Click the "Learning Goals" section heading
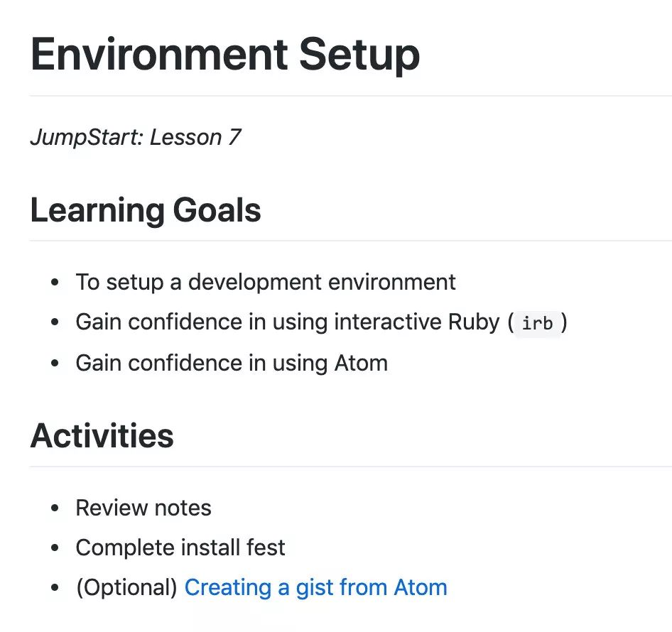This screenshot has width=672, height=632. tap(146, 209)
